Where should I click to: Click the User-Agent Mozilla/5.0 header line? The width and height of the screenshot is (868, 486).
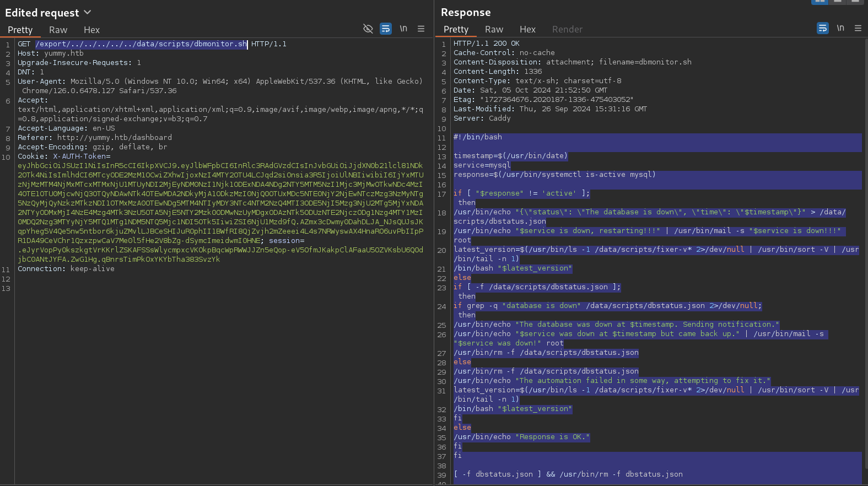point(220,86)
